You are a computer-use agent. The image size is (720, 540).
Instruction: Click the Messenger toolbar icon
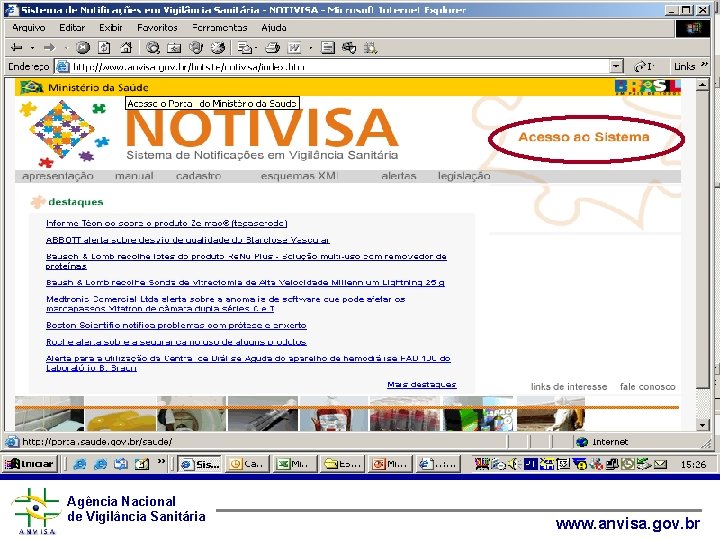[x=349, y=47]
